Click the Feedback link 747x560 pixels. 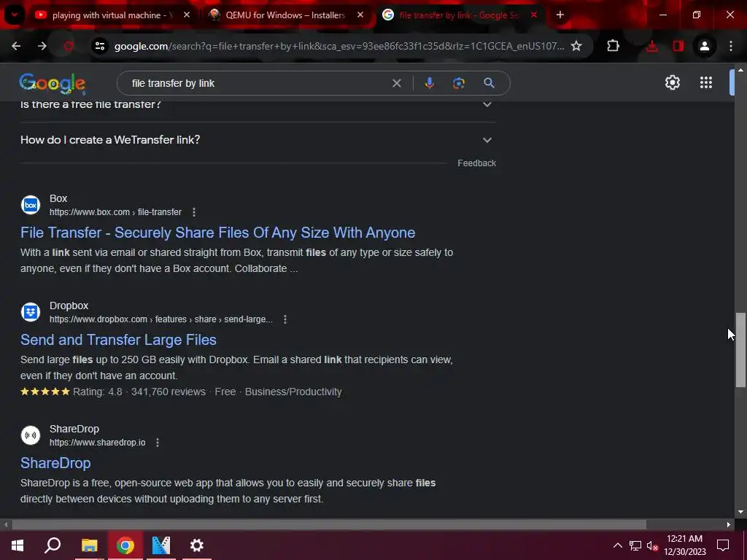tap(476, 163)
